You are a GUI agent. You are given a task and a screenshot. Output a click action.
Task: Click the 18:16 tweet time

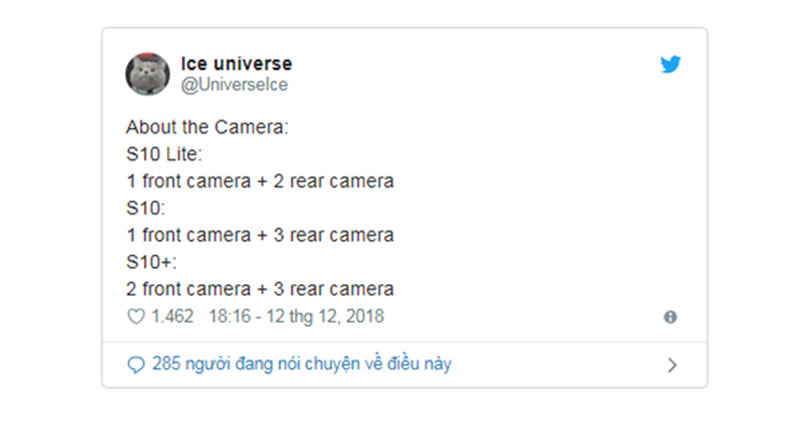tap(228, 316)
